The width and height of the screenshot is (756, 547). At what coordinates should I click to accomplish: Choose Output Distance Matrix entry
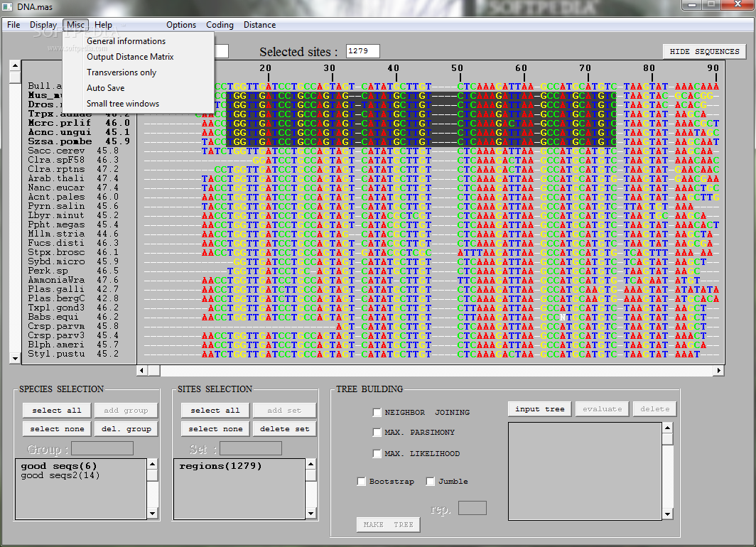[x=130, y=57]
